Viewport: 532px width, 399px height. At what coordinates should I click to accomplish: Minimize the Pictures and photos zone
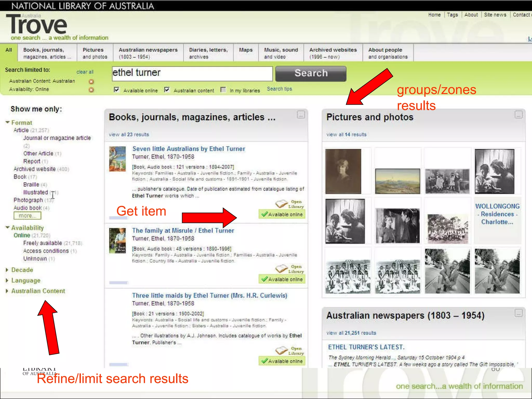[518, 115]
